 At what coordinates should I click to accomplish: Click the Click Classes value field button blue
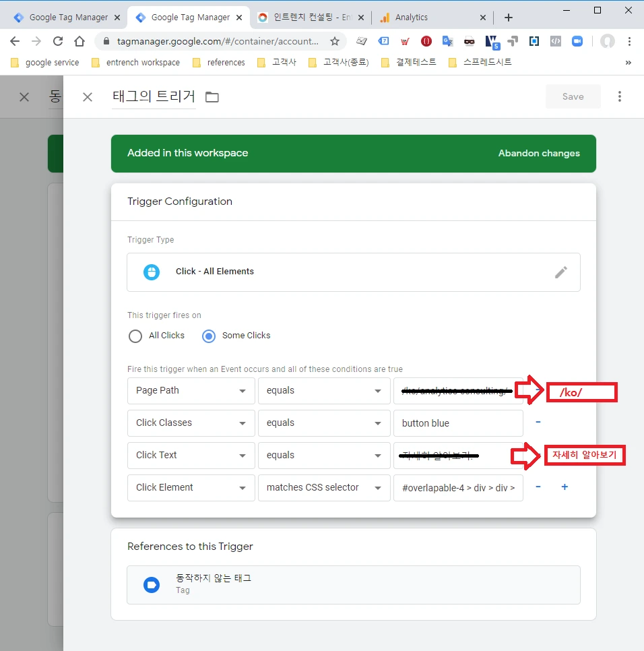(458, 423)
